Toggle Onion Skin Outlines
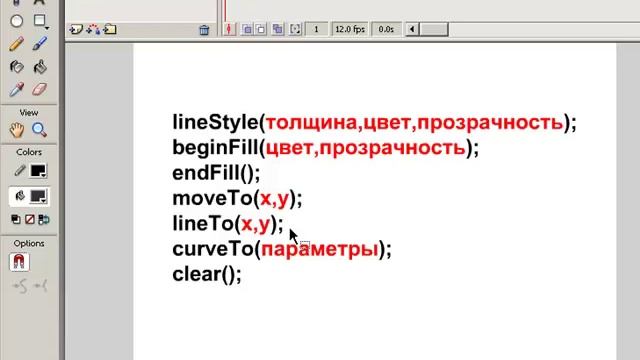Image resolution: width=640 pixels, height=360 pixels. tap(261, 29)
